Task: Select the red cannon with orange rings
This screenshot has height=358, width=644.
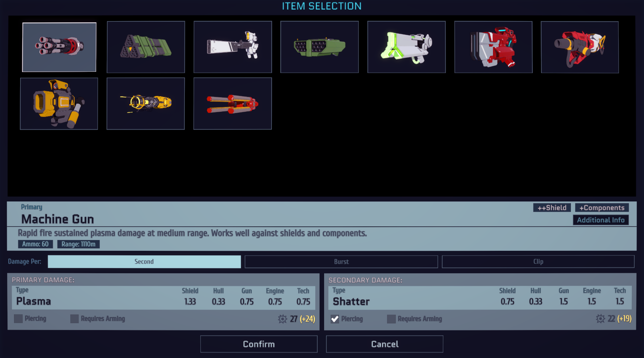Action: pos(580,47)
